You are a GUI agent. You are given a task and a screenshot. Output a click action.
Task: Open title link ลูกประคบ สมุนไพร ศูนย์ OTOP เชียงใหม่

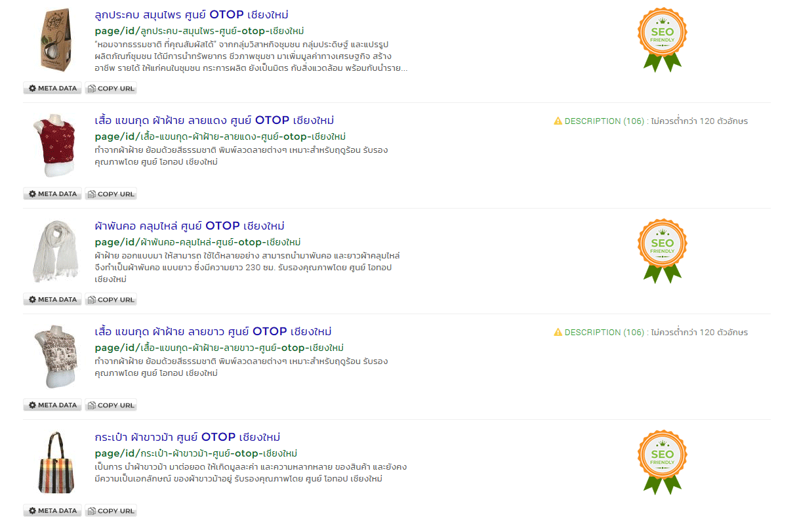191,14
